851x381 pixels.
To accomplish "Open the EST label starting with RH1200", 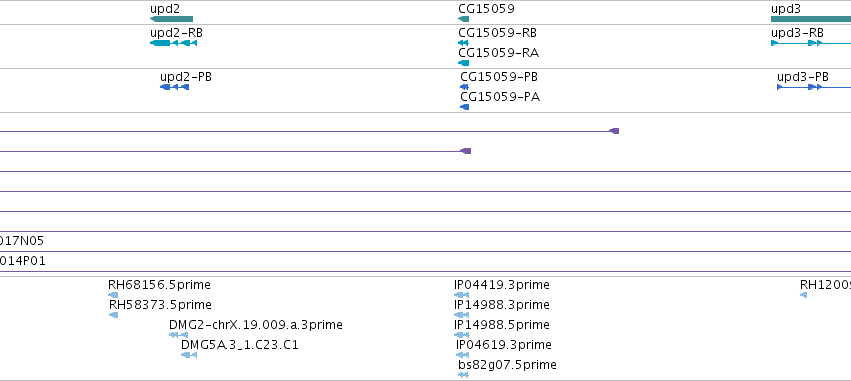I will click(x=825, y=284).
